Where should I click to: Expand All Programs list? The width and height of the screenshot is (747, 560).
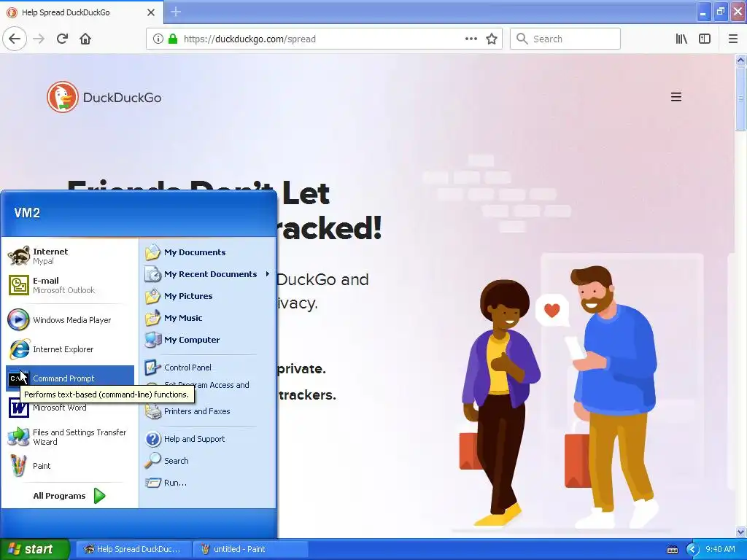[x=69, y=496]
